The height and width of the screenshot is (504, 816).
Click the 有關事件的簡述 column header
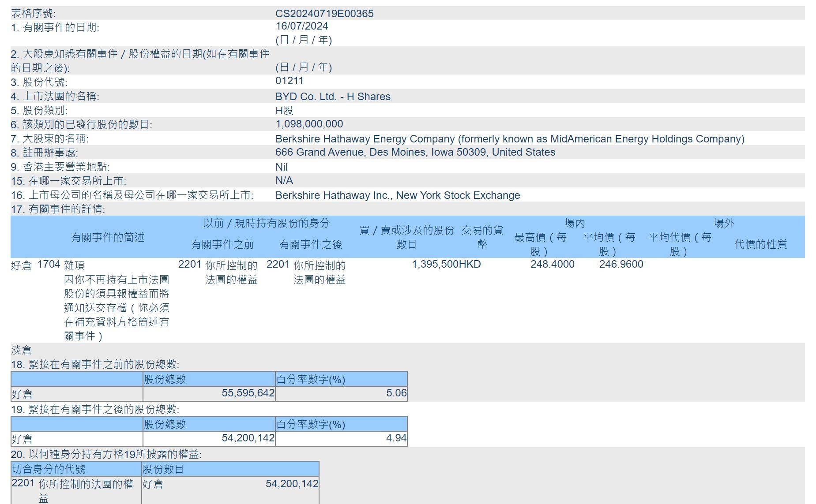pos(108,237)
